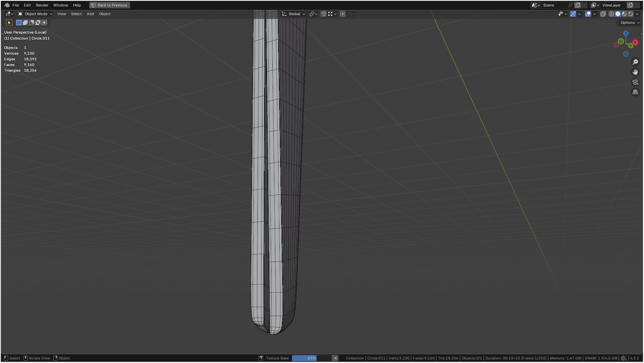Viewport: 644px width, 363px height.
Task: Add new ViewLayer with duplicate icon
Action: [x=630, y=5]
